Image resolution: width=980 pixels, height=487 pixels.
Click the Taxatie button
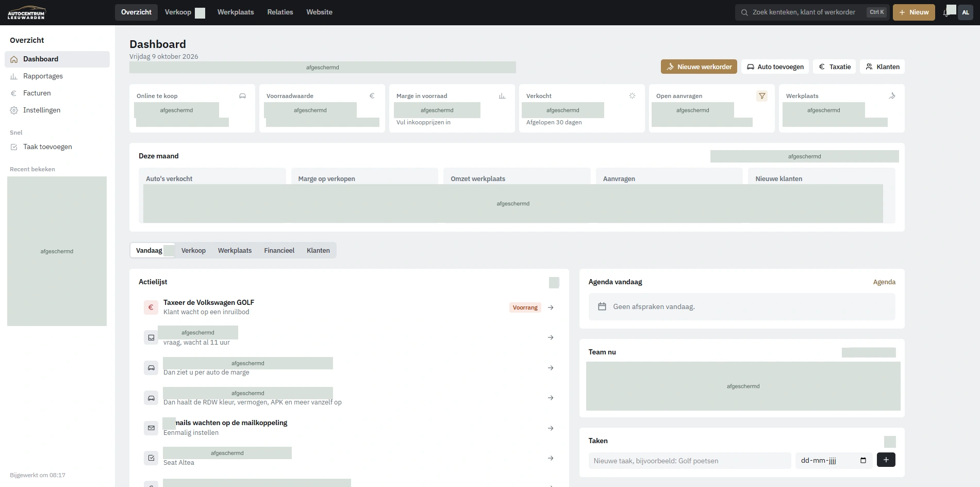pyautogui.click(x=835, y=67)
